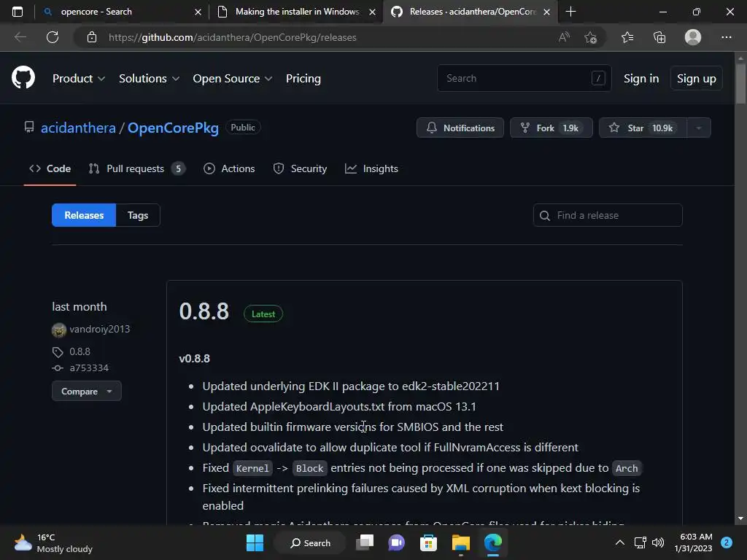Image resolution: width=747 pixels, height=560 pixels.
Task: Open the Pull requests tab
Action: pos(136,168)
